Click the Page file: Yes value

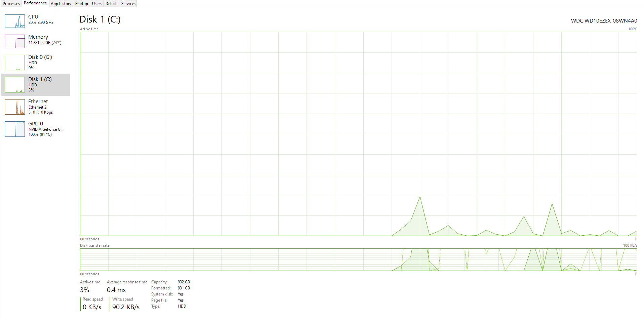coord(181,300)
